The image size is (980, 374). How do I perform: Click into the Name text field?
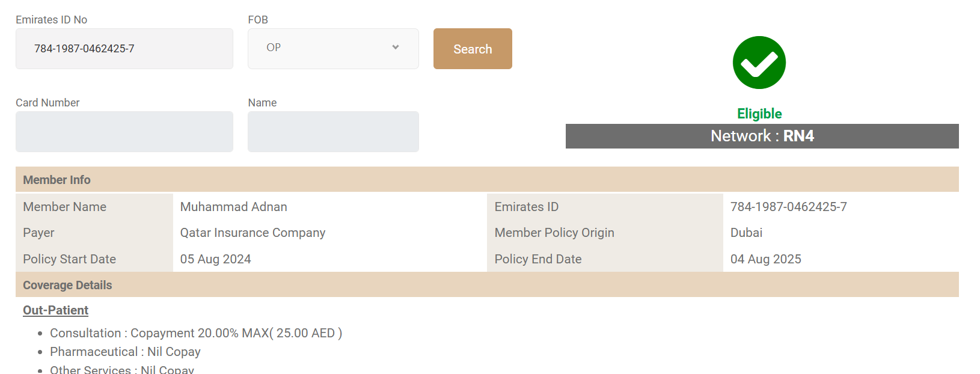point(333,132)
